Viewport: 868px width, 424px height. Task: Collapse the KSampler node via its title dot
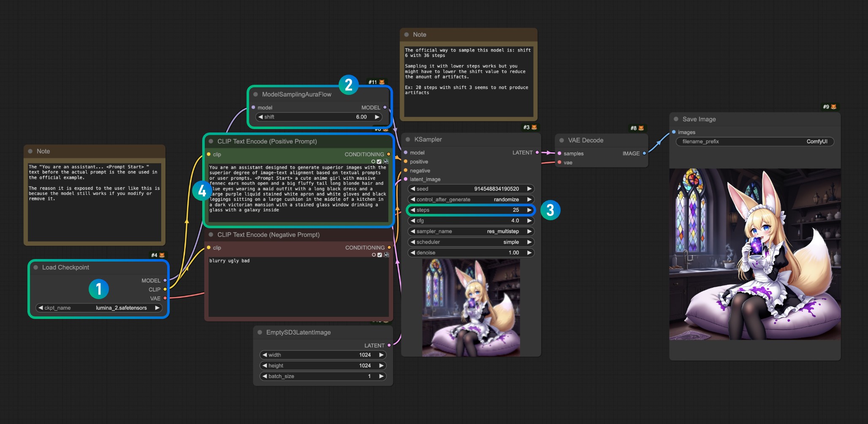click(x=408, y=139)
